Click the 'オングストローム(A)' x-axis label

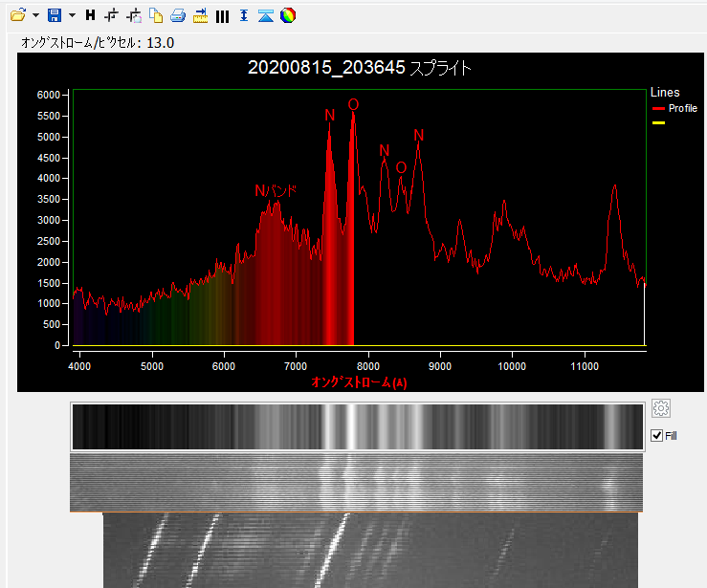tap(360, 382)
